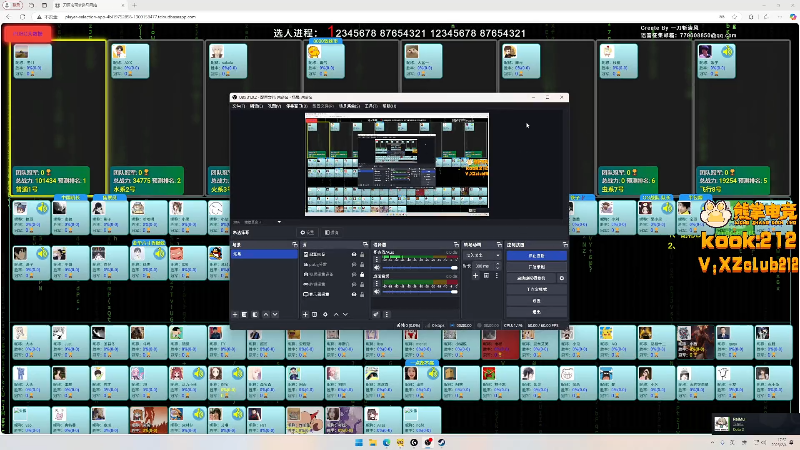Viewport: 800px width, 450px height.
Task: Remove scene transition icon in transitions dock
Action: pyautogui.click(x=486, y=276)
